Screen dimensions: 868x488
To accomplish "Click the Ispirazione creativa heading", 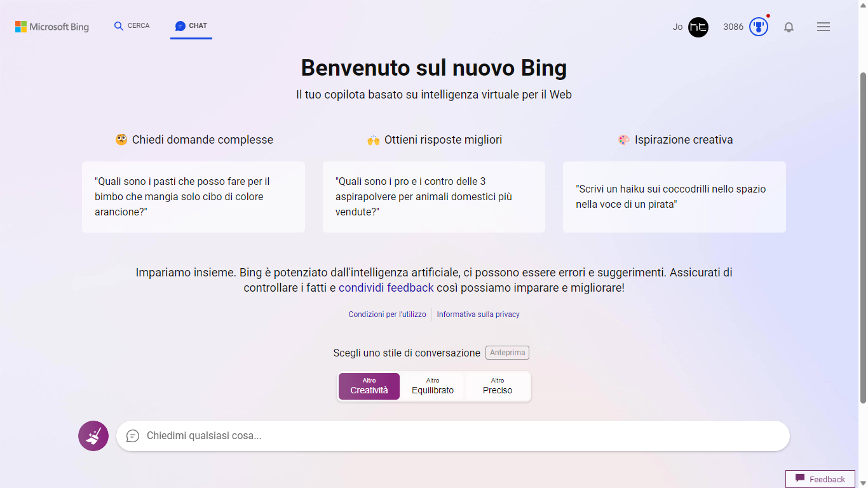I will (675, 140).
